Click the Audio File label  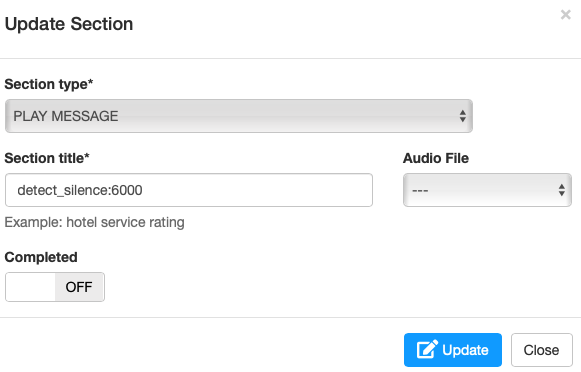[436, 158]
